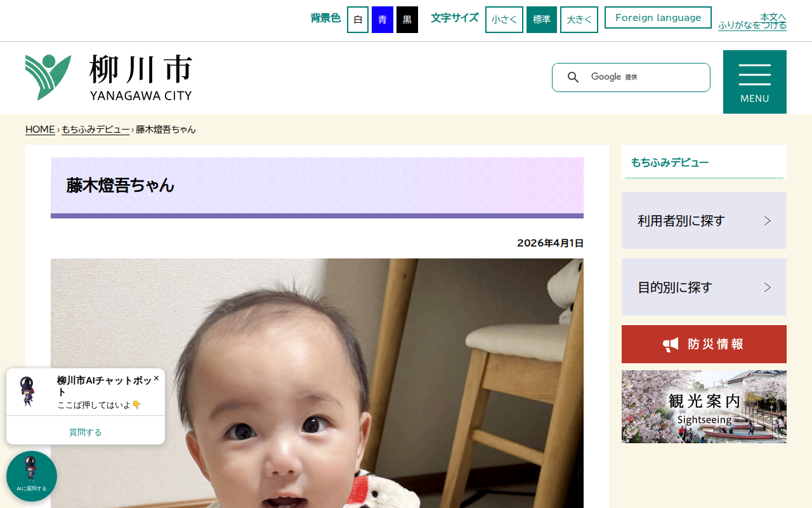812x508 pixels.
Task: Open the hamburger MENU button
Action: (755, 82)
